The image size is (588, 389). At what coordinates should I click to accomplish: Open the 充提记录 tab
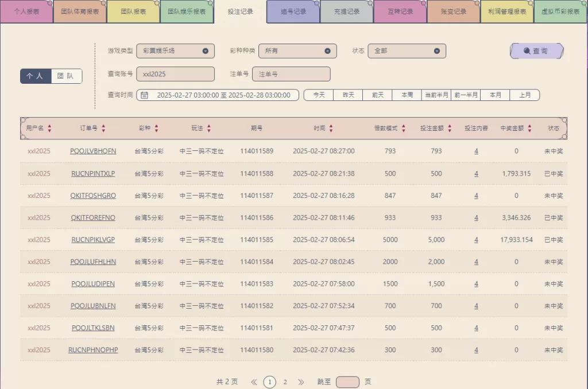coord(347,11)
